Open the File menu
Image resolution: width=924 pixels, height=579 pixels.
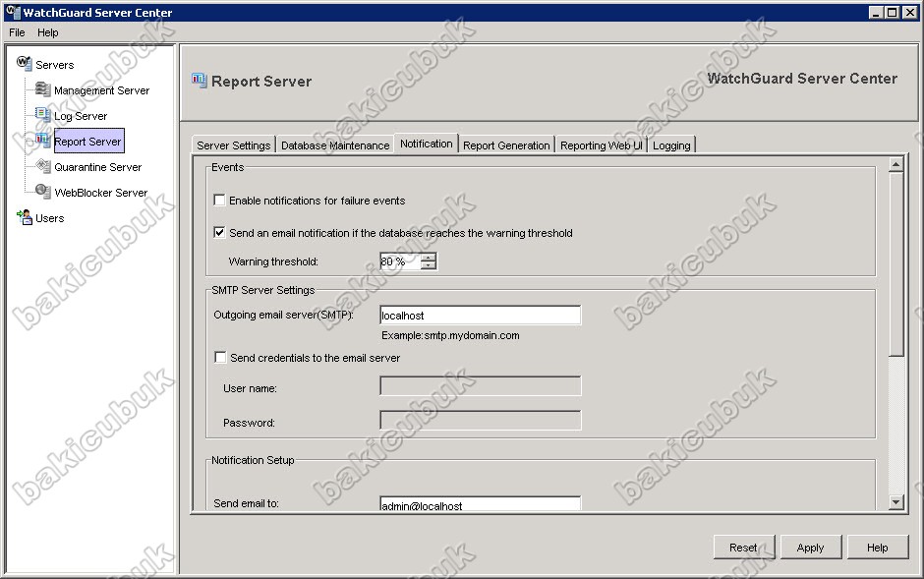click(17, 33)
